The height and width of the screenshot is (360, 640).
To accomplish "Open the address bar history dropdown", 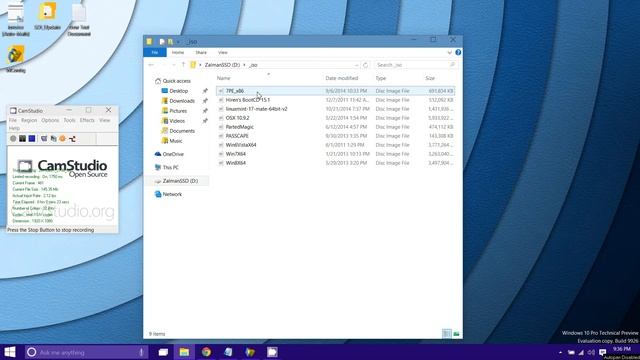I will 356,65.
